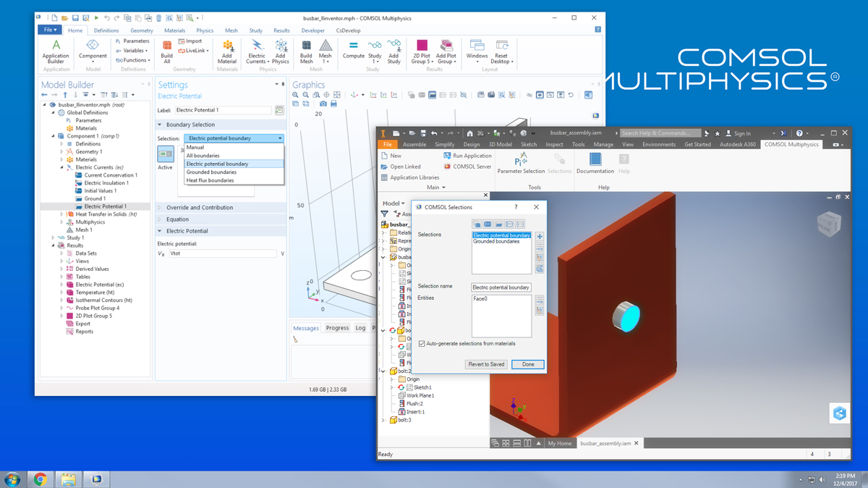Open Application Builder from the ribbon
The image size is (868, 488).
[56, 49]
